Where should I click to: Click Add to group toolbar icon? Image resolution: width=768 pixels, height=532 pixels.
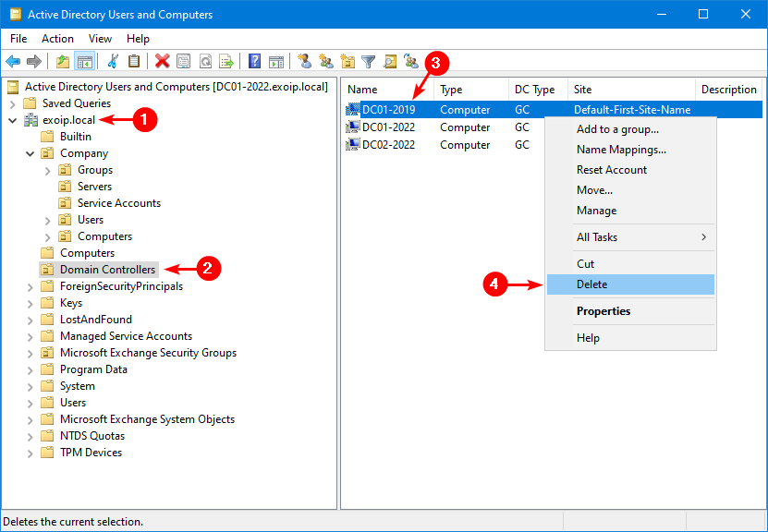coord(411,62)
